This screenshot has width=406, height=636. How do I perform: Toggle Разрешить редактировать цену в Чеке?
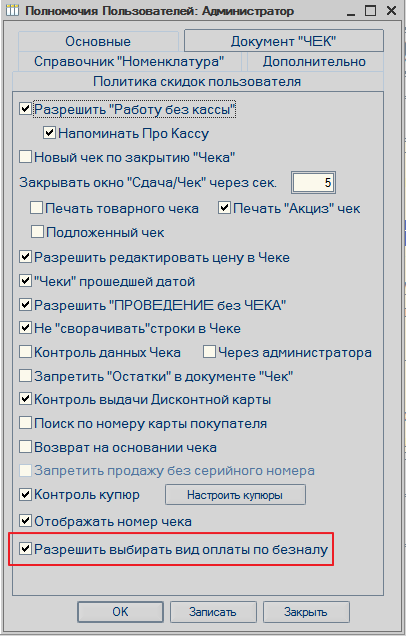coord(25,257)
